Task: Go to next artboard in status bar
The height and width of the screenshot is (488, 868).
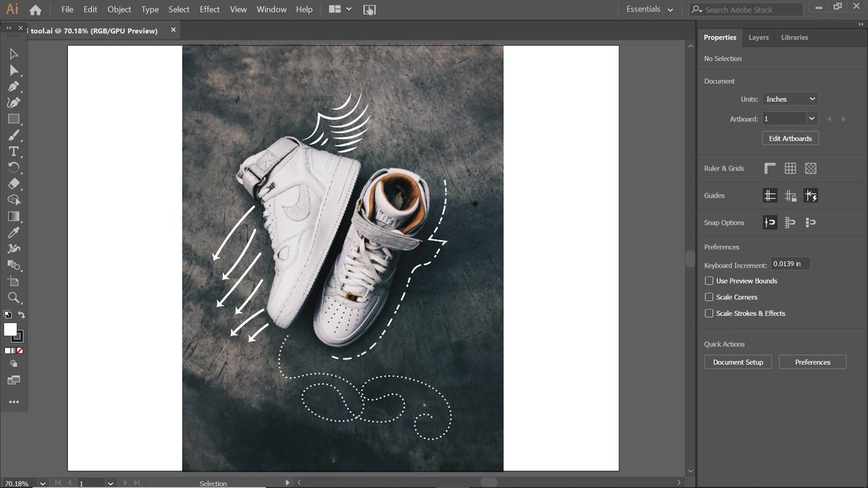Action: pyautogui.click(x=127, y=483)
